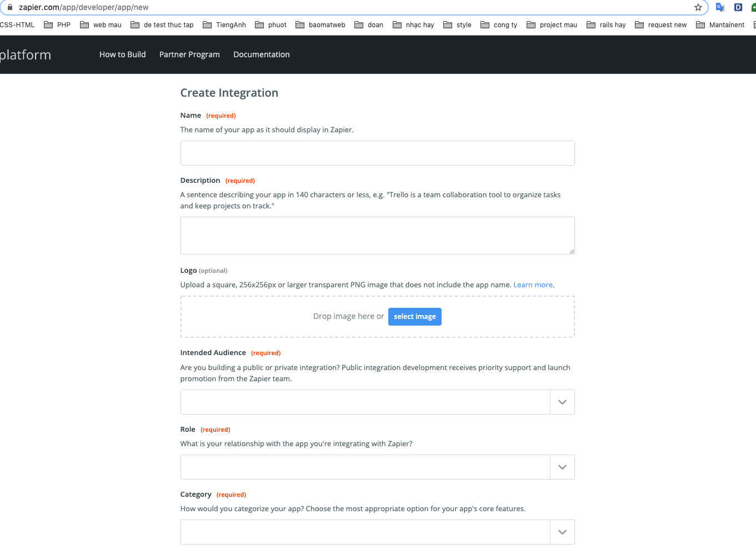Open the project mau bookmarks folder
The width and height of the screenshot is (756, 549).
click(552, 25)
